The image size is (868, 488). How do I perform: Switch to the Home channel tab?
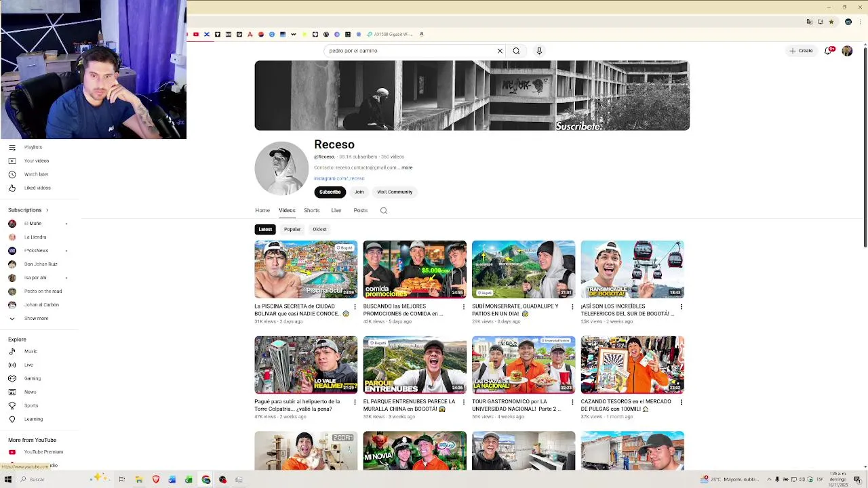tap(262, 210)
